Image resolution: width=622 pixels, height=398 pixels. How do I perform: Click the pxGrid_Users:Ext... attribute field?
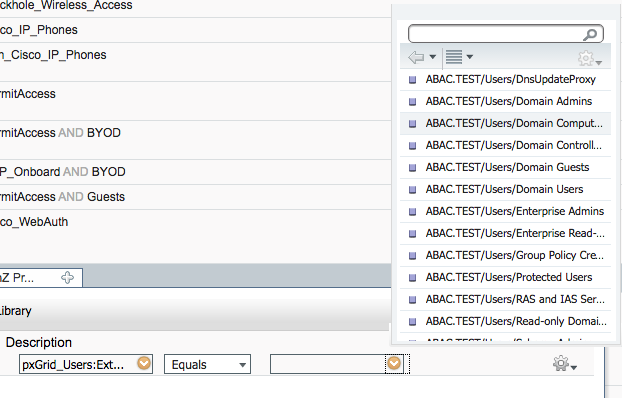[79, 364]
